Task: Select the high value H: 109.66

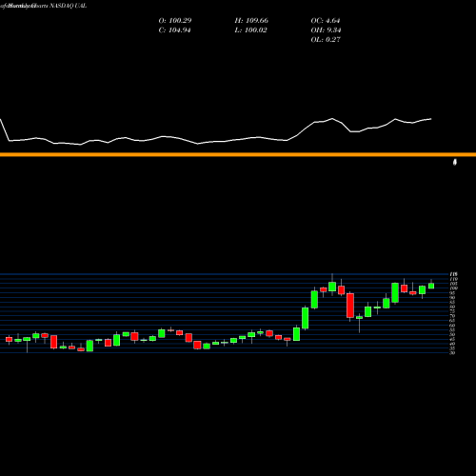Action: coord(251,21)
